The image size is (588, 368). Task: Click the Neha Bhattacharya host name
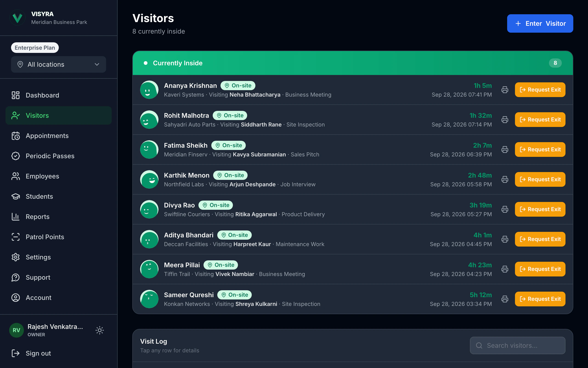point(255,95)
